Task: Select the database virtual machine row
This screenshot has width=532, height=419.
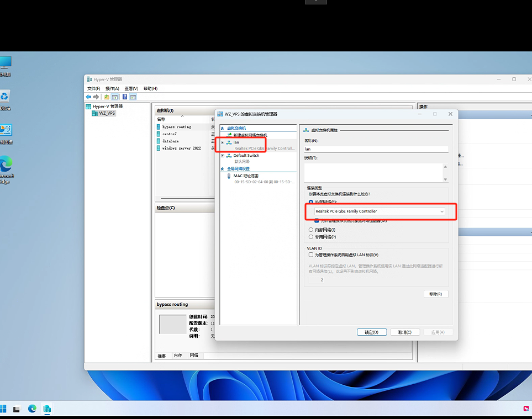Action: (185, 141)
